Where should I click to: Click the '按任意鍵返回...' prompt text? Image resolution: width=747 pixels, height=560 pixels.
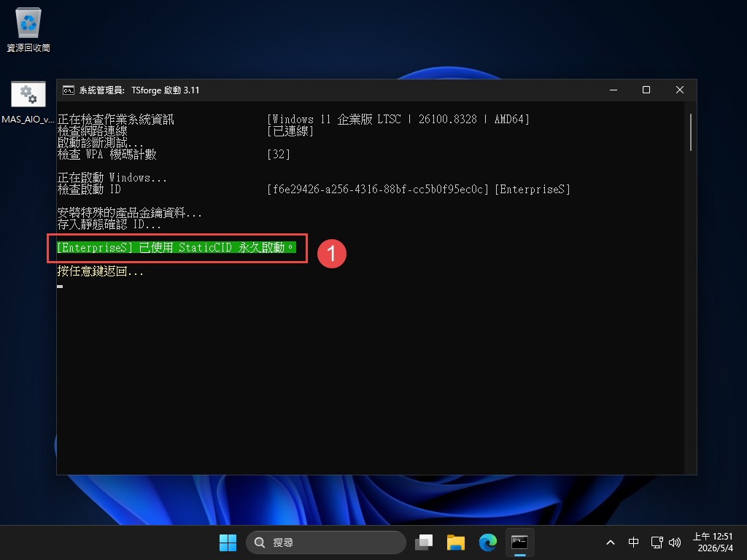click(100, 271)
